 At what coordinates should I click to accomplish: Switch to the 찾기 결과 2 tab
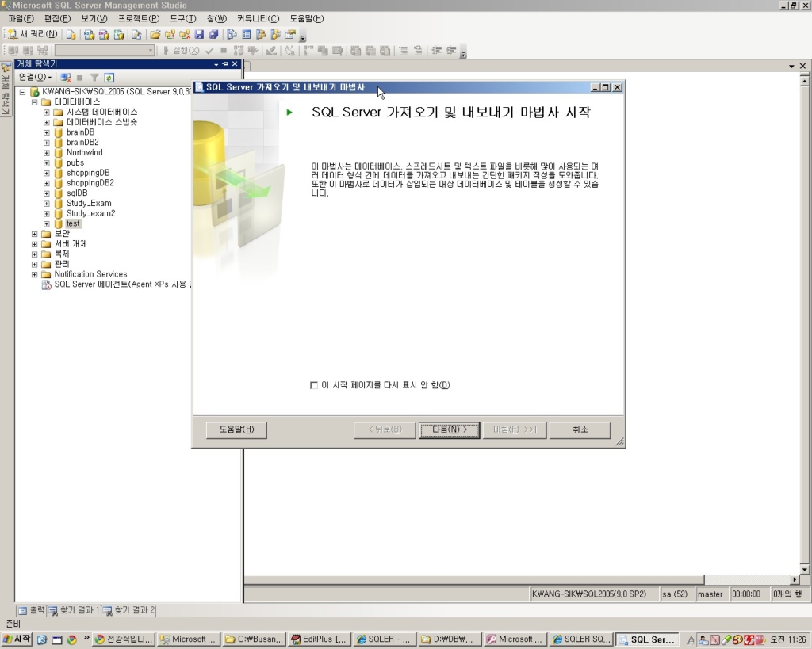pyautogui.click(x=129, y=611)
